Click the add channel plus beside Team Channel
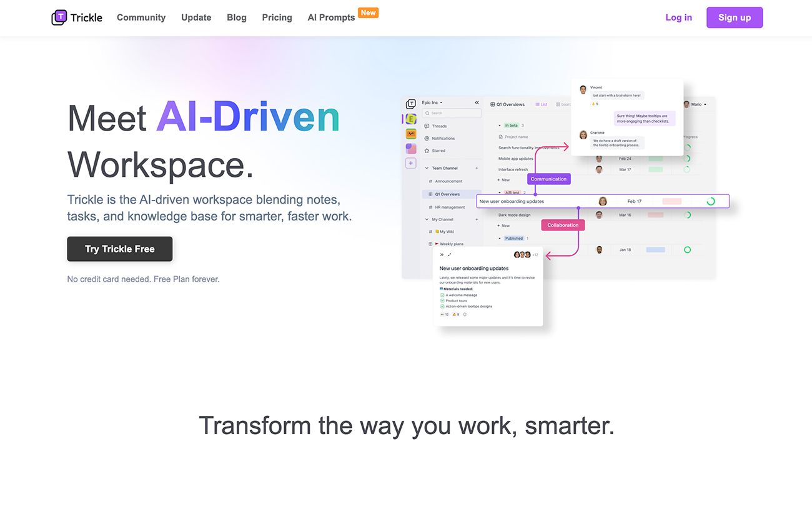This screenshot has height=514, width=812. click(x=477, y=168)
